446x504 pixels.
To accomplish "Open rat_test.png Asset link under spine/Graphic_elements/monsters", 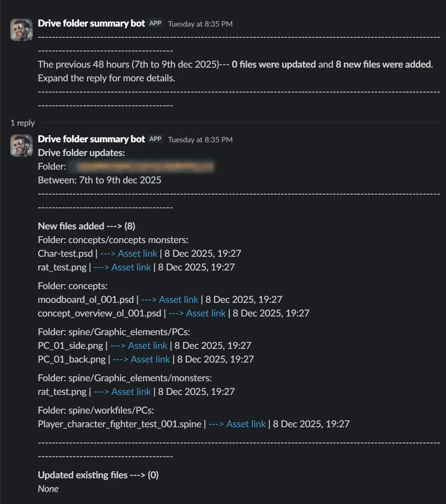I will pos(131,392).
